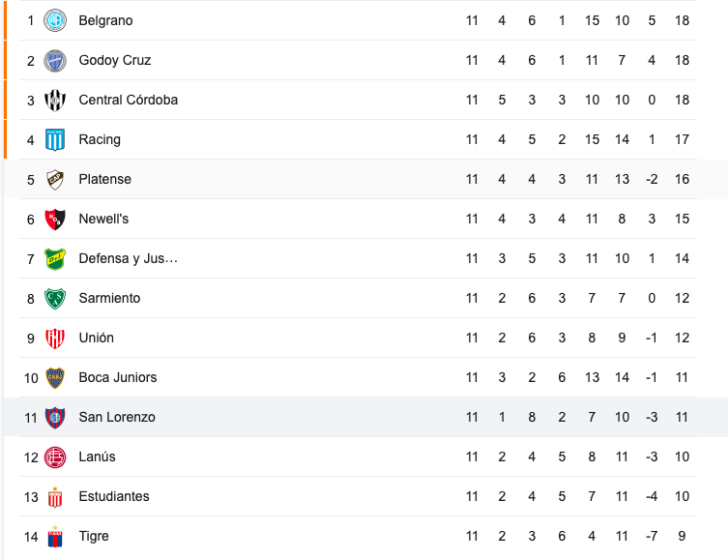Click Platense's 16 points value
Image resolution: width=728 pixels, height=560 pixels.
[682, 179]
